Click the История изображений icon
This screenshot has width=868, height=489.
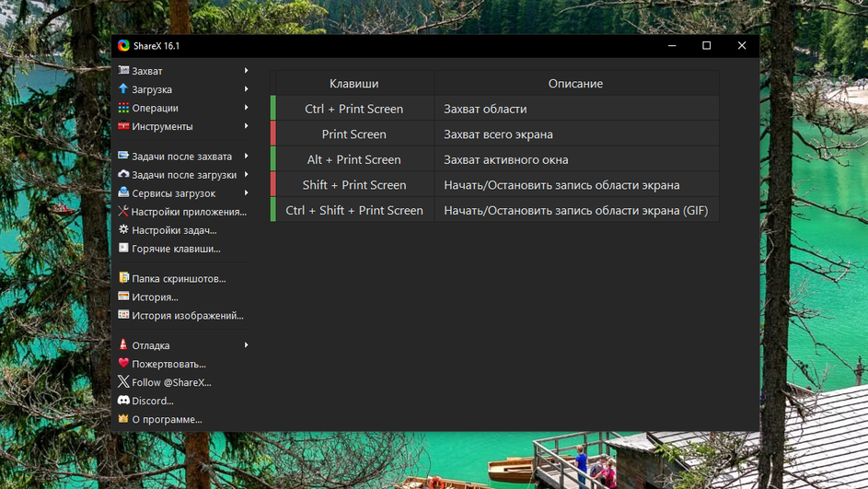click(x=123, y=315)
